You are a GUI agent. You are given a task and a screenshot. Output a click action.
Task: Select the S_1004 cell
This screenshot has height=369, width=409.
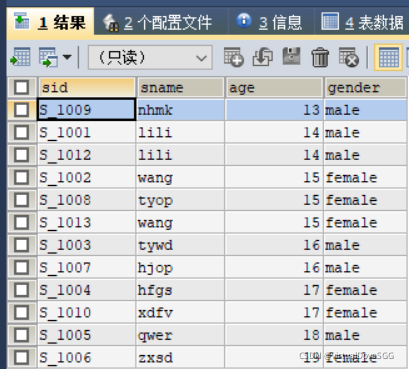86,290
